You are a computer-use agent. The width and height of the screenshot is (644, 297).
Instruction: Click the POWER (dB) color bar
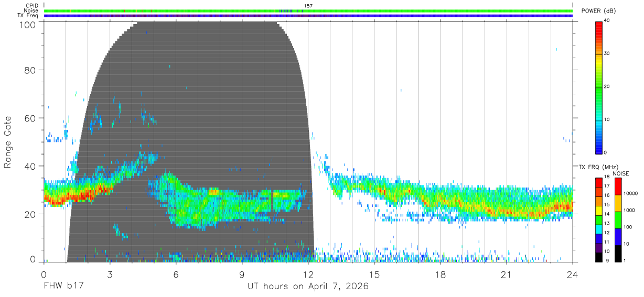click(599, 87)
